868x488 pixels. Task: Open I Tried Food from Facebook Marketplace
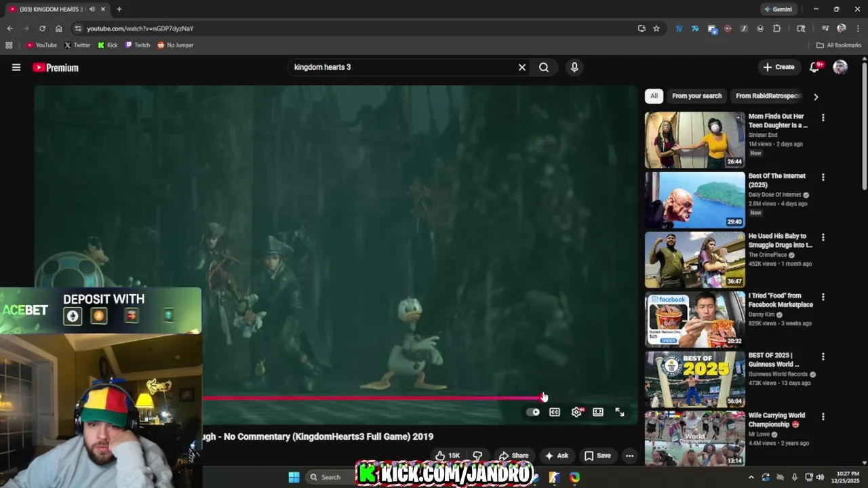point(781,300)
